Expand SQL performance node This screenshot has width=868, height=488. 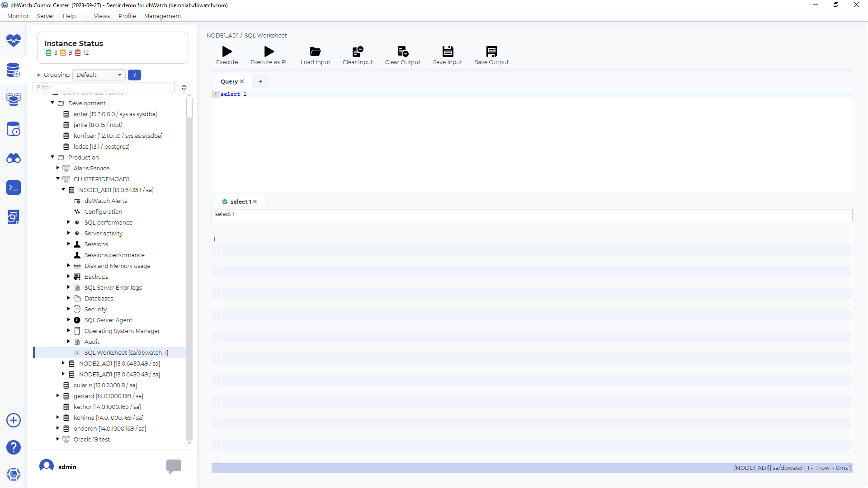(x=69, y=222)
